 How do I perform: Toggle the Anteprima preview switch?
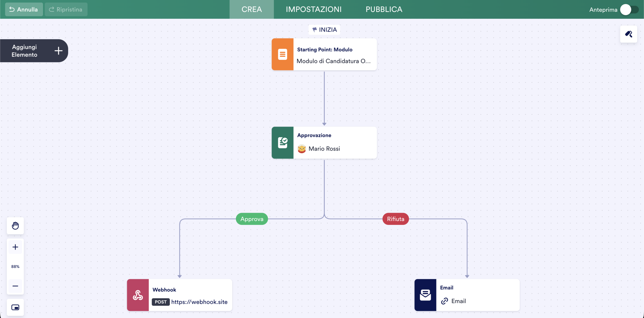tap(629, 10)
